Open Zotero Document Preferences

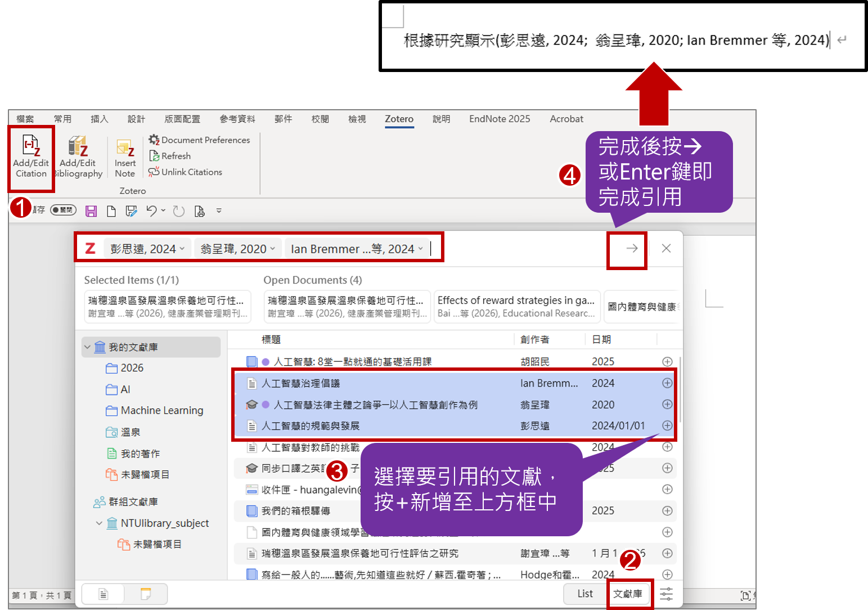point(199,140)
